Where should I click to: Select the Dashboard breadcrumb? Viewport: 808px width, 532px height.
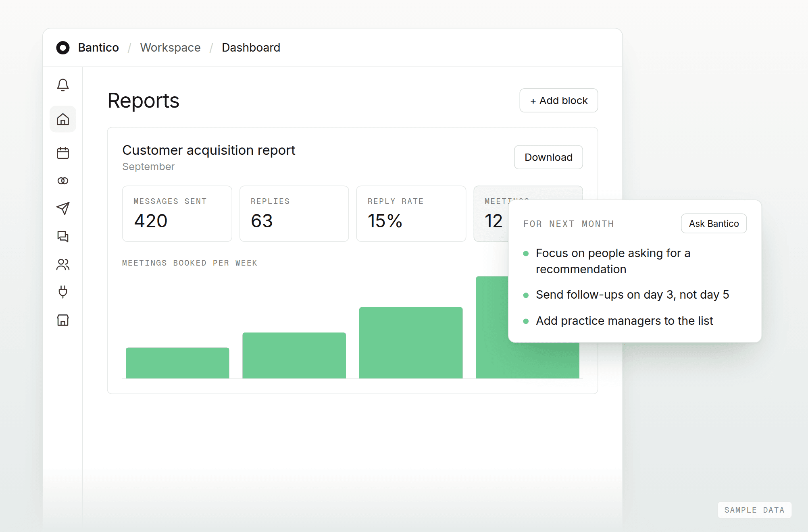point(251,48)
